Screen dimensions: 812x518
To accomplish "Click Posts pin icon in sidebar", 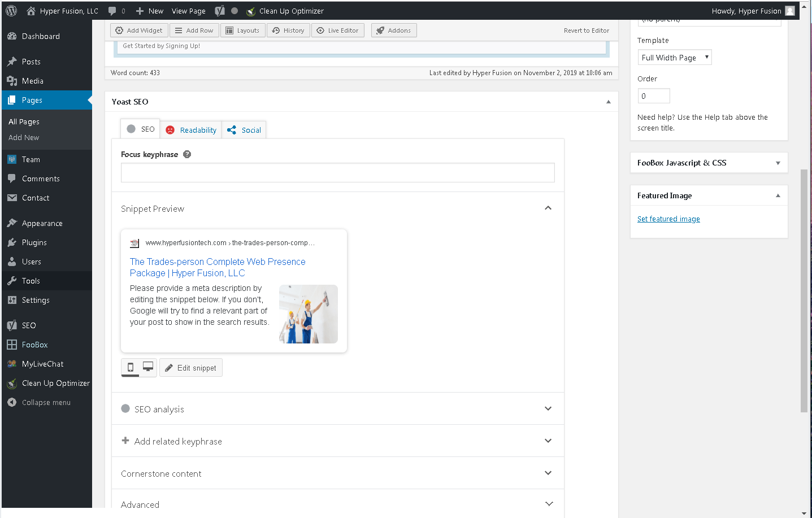I will pyautogui.click(x=12, y=62).
